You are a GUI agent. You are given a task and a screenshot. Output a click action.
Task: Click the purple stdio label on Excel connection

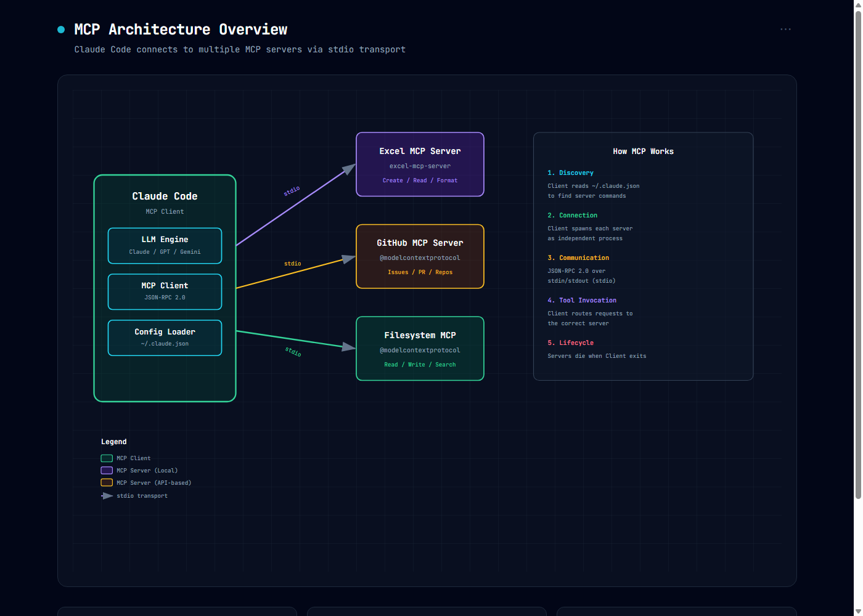click(292, 191)
